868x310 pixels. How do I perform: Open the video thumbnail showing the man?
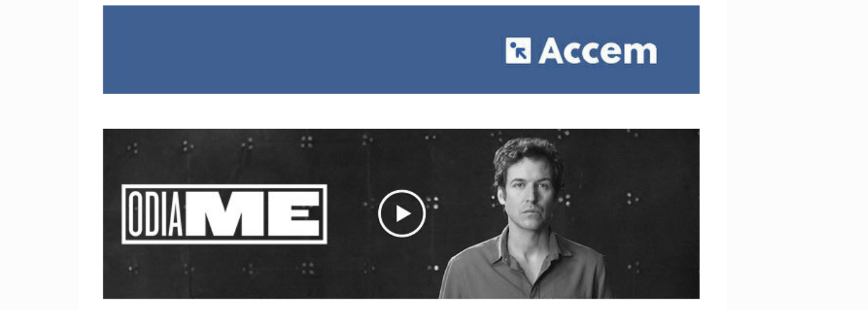(401, 214)
